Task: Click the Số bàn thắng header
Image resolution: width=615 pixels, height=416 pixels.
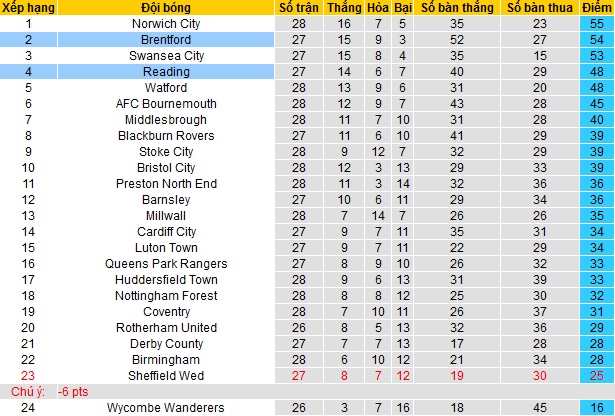Action: tap(457, 7)
